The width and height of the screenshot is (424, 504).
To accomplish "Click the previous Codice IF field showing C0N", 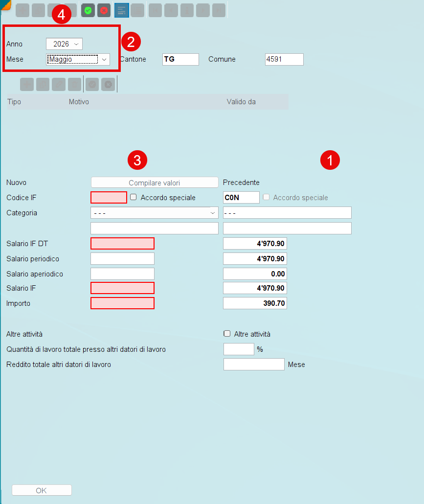I will (241, 197).
